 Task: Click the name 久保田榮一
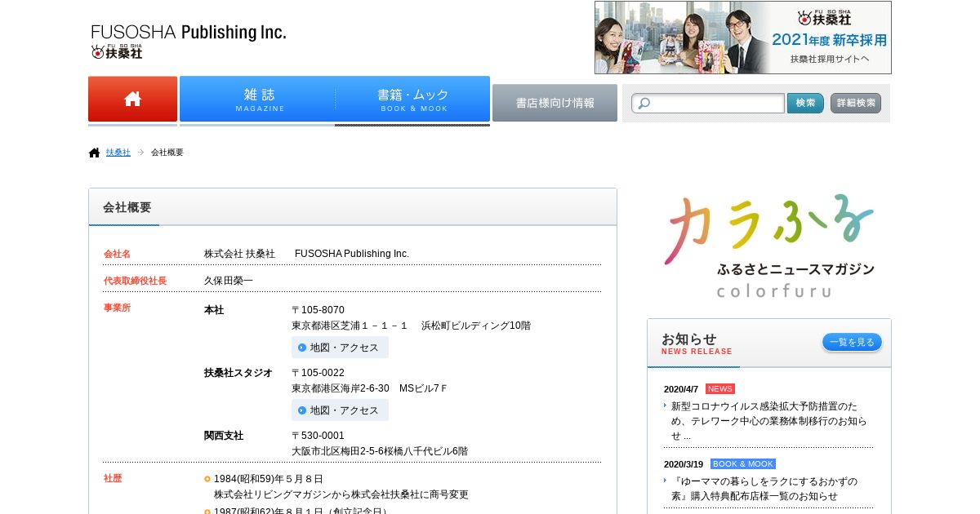coord(229,281)
